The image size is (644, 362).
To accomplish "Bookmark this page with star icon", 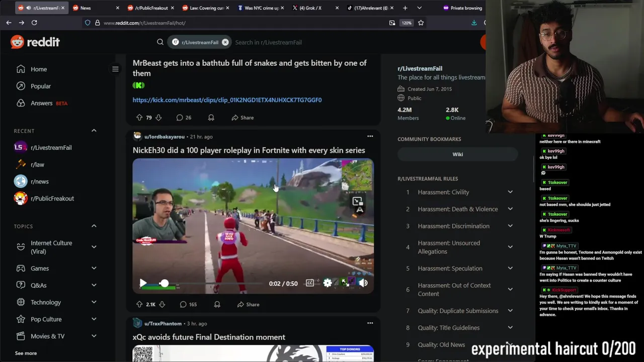I will (x=421, y=23).
